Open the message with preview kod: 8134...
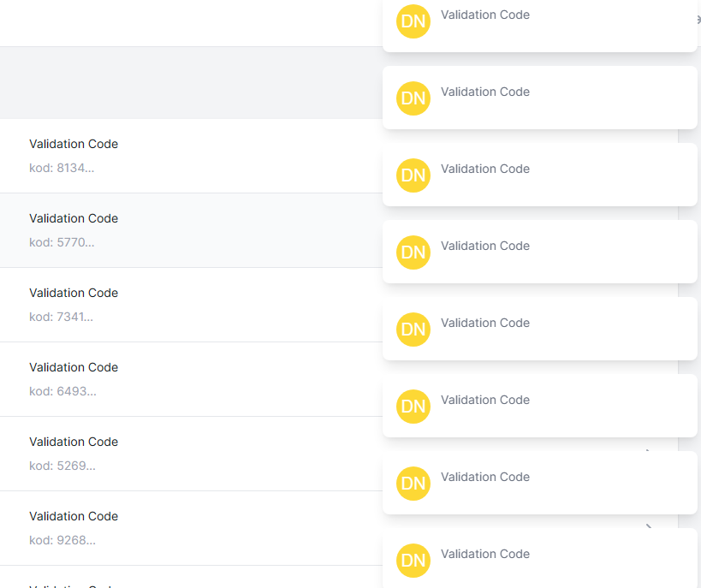This screenshot has height=588, width=701. click(192, 156)
